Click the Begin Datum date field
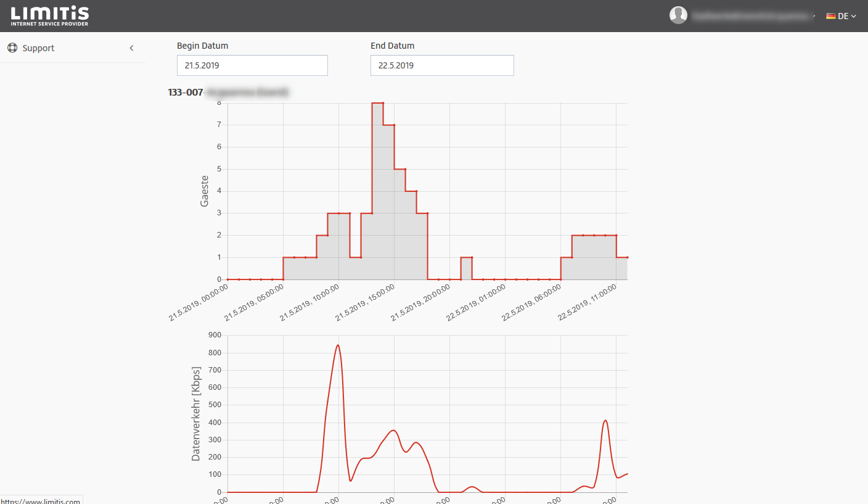The image size is (868, 504). (x=252, y=65)
